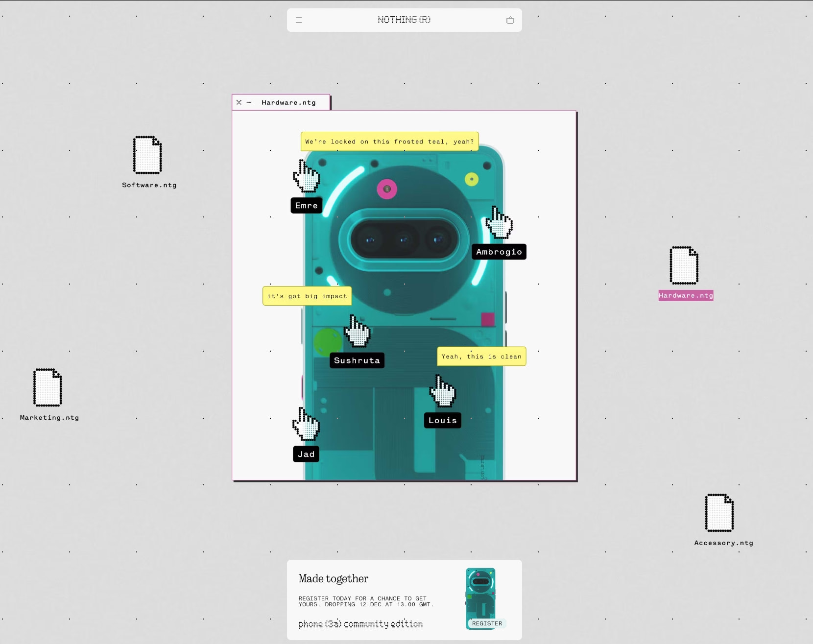Click the highlighted 'Hardware.ntg' desktop label
The image size is (813, 644).
pyautogui.click(x=686, y=295)
